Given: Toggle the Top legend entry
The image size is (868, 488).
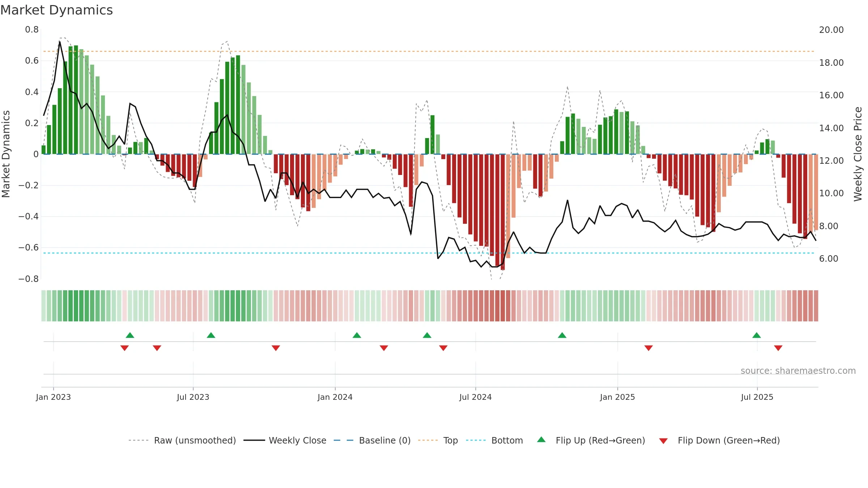Looking at the screenshot, I should (x=438, y=440).
